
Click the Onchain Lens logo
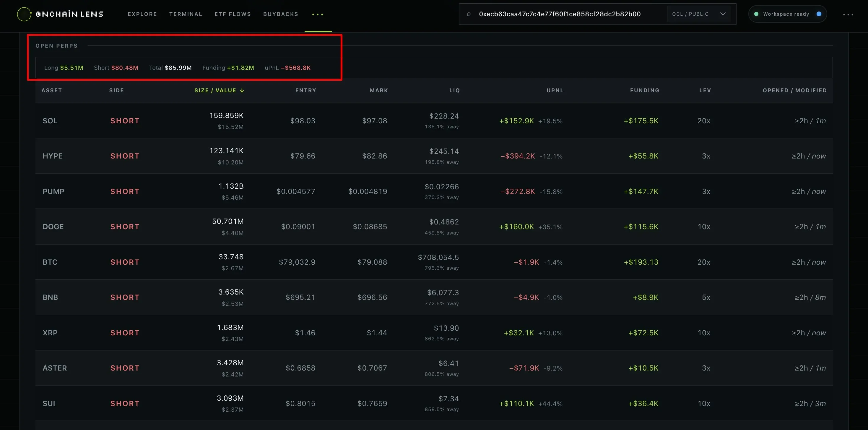[60, 14]
